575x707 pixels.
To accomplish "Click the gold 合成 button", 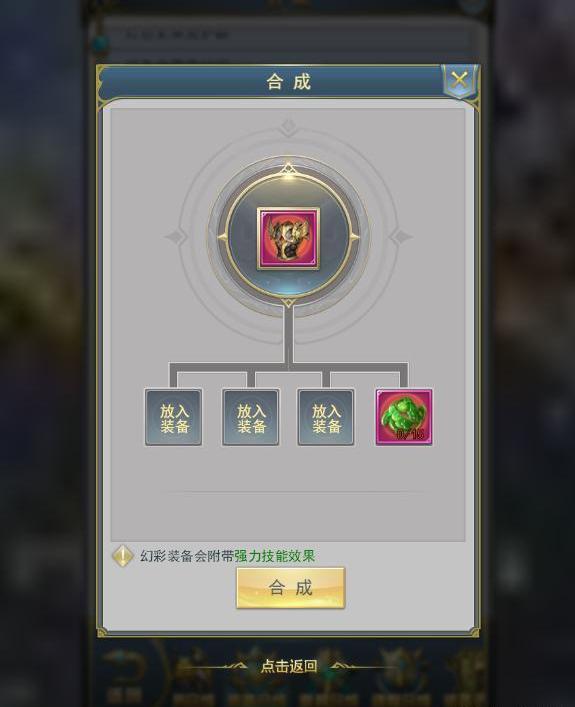I will pos(290,588).
